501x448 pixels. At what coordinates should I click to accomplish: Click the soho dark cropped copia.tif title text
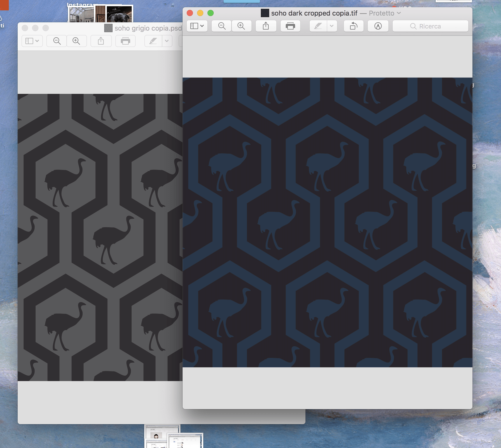[314, 13]
